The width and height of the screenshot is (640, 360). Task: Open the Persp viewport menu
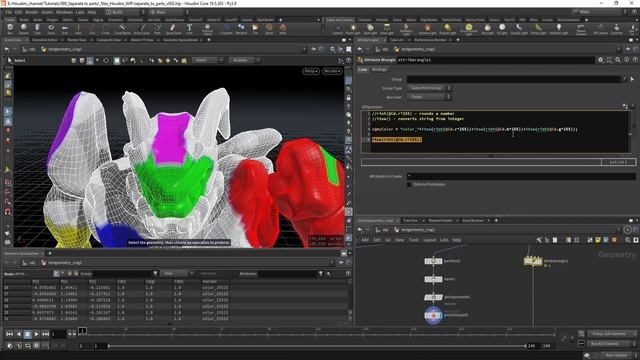coord(311,71)
